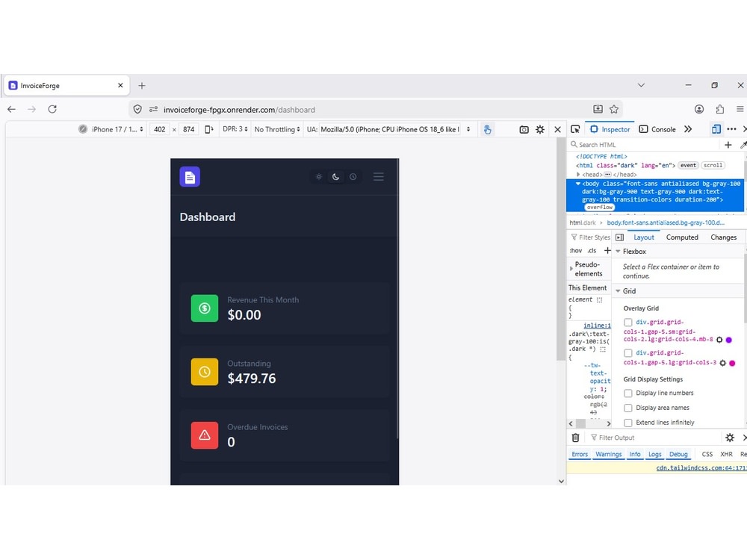
Task: Switch to light theme sun icon
Action: pyautogui.click(x=319, y=177)
